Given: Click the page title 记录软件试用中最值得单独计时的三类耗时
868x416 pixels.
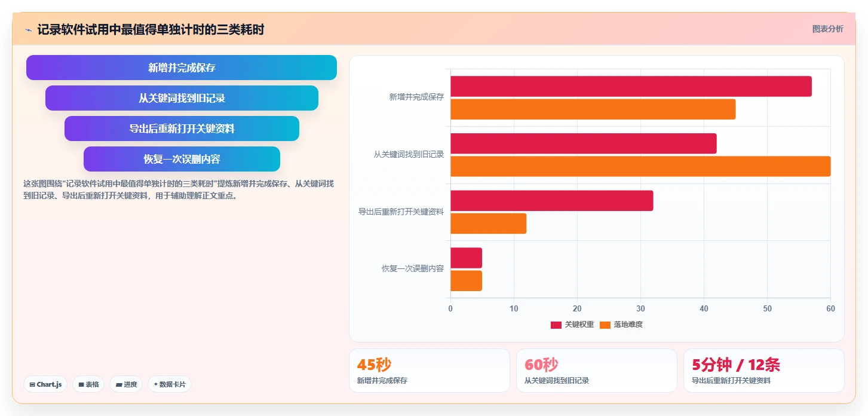Looking at the screenshot, I should (151, 30).
